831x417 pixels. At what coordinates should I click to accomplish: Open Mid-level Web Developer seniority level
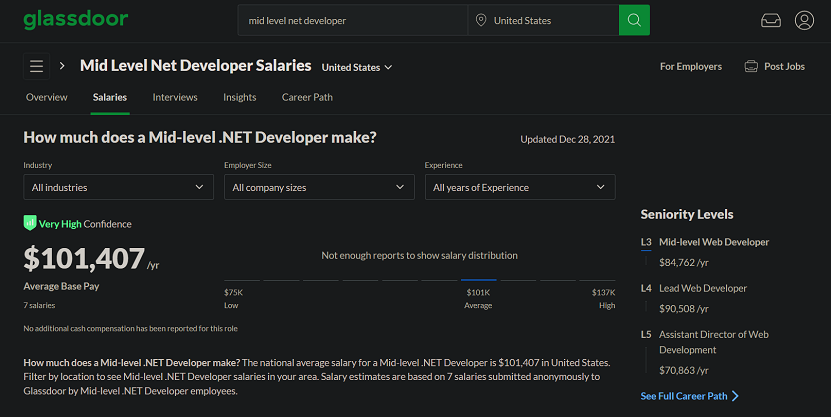714,242
